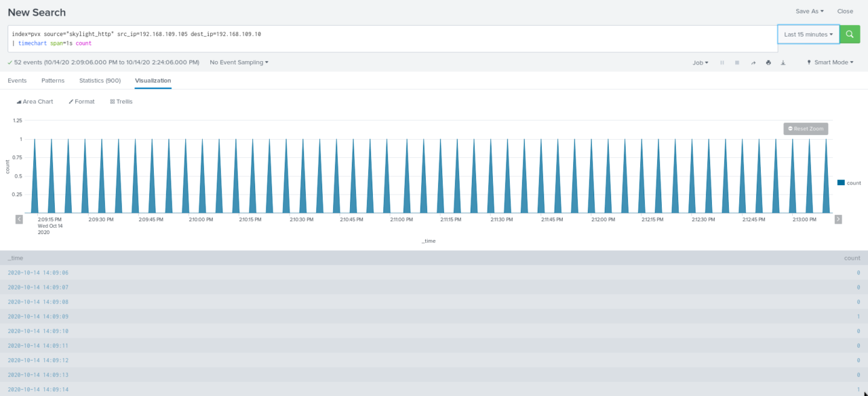The image size is (868, 396).
Task: Pause the search job
Action: pos(722,62)
